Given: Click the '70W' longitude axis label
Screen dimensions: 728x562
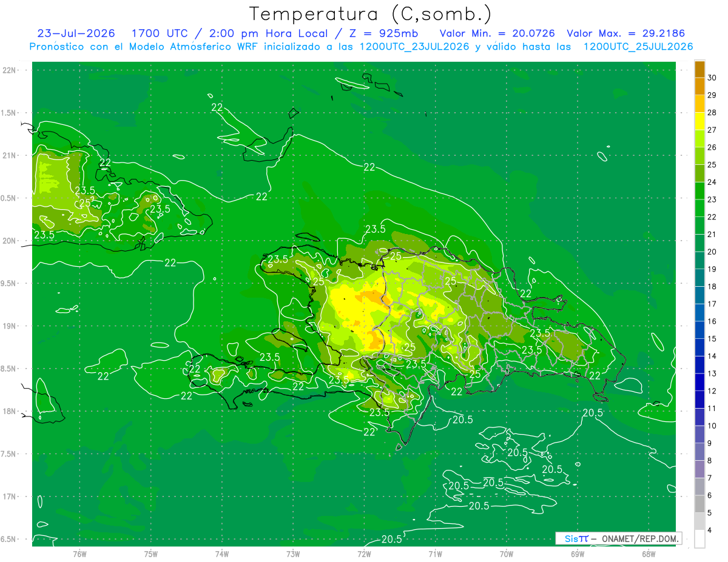Looking at the screenshot, I should pos(507,554).
